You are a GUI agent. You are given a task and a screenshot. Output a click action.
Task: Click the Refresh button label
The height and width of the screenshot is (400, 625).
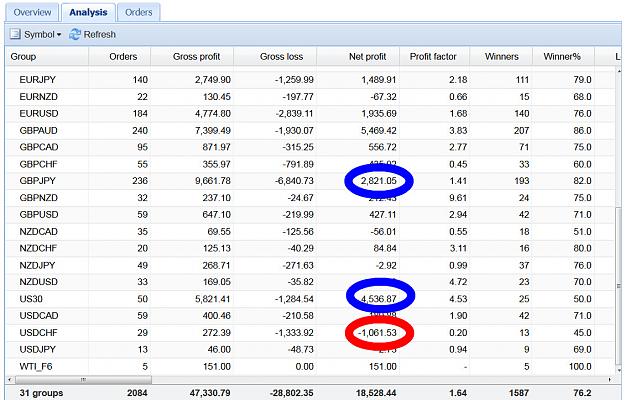coord(100,35)
